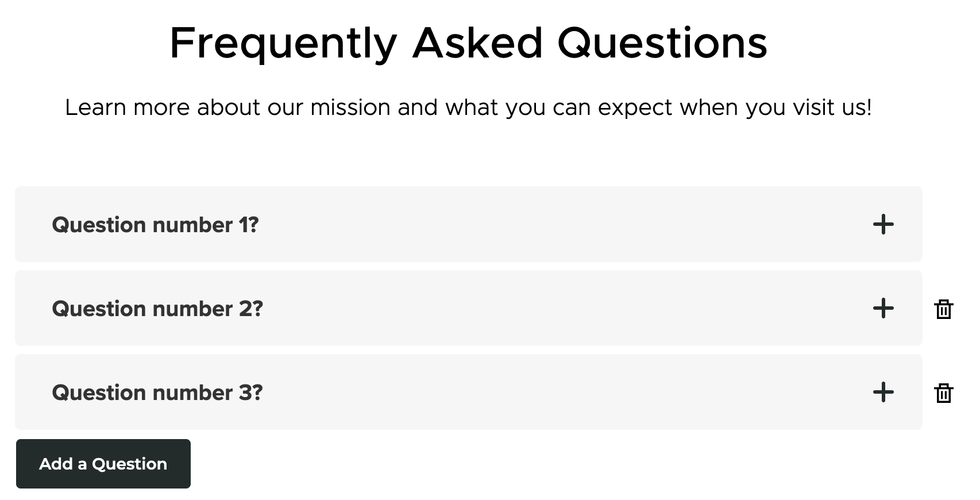Delete Question number 2 with trash icon
Viewport: 980px width, 500px height.
click(x=943, y=309)
